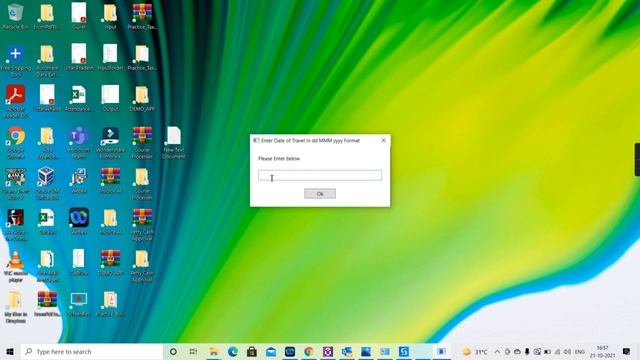Open Microsoft Store from the taskbar

(252, 351)
